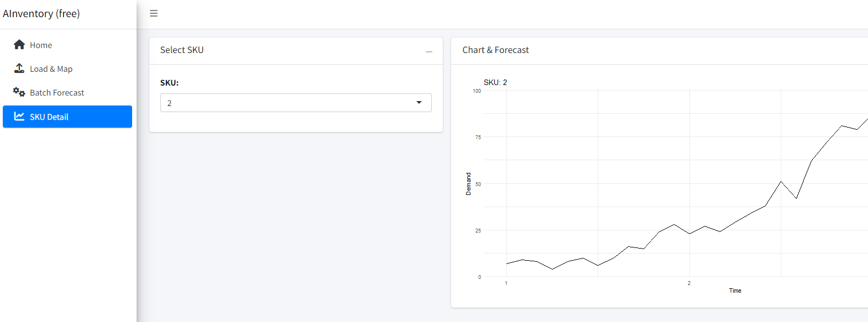Click the Demand axis label
Screen dimensions: 868x322
tap(468, 184)
